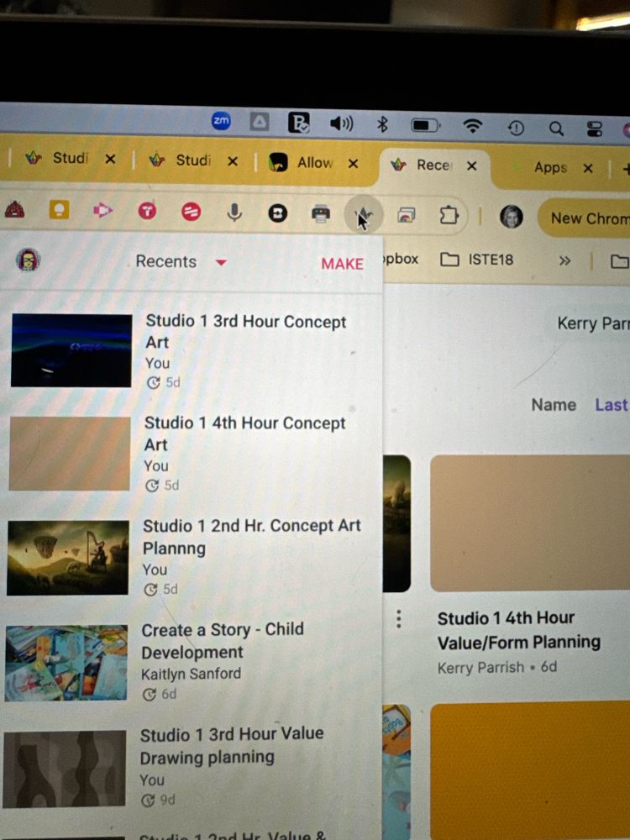
Task: Sort collections by Last
Action: 612,405
